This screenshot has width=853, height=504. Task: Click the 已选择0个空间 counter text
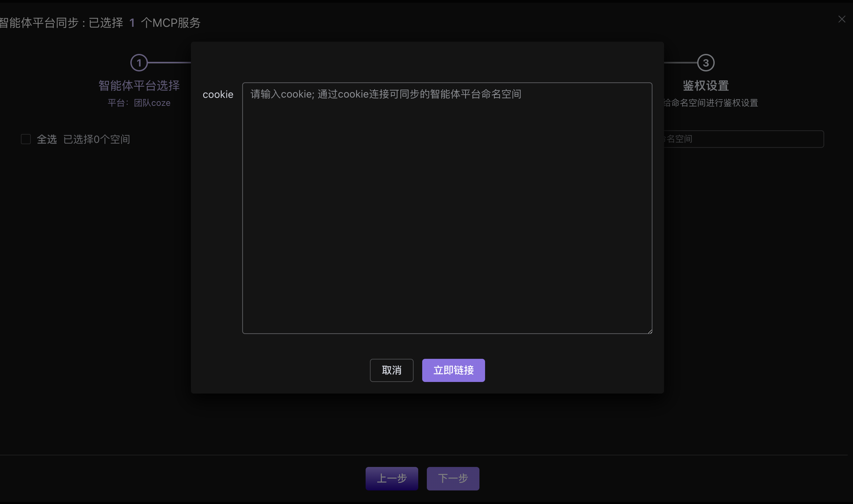click(97, 139)
